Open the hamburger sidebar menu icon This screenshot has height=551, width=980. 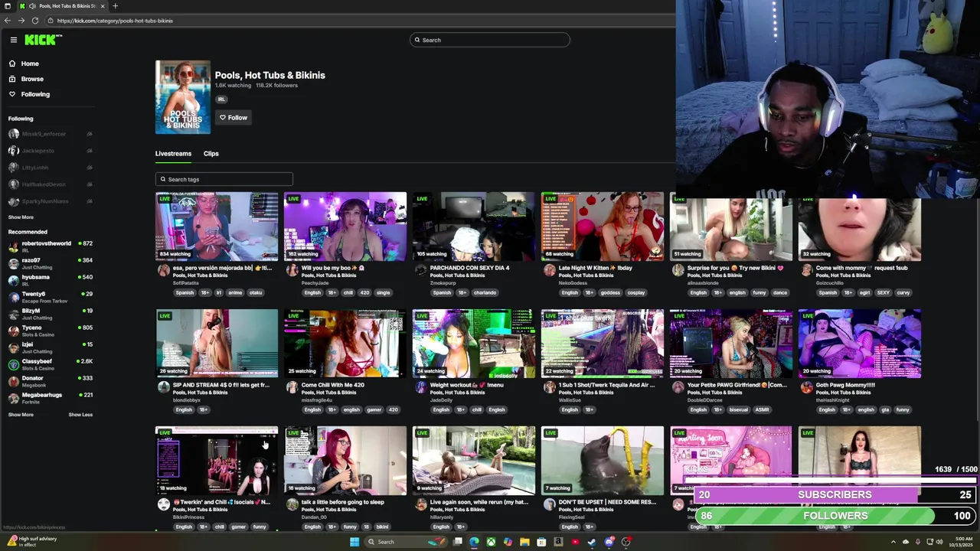(13, 40)
